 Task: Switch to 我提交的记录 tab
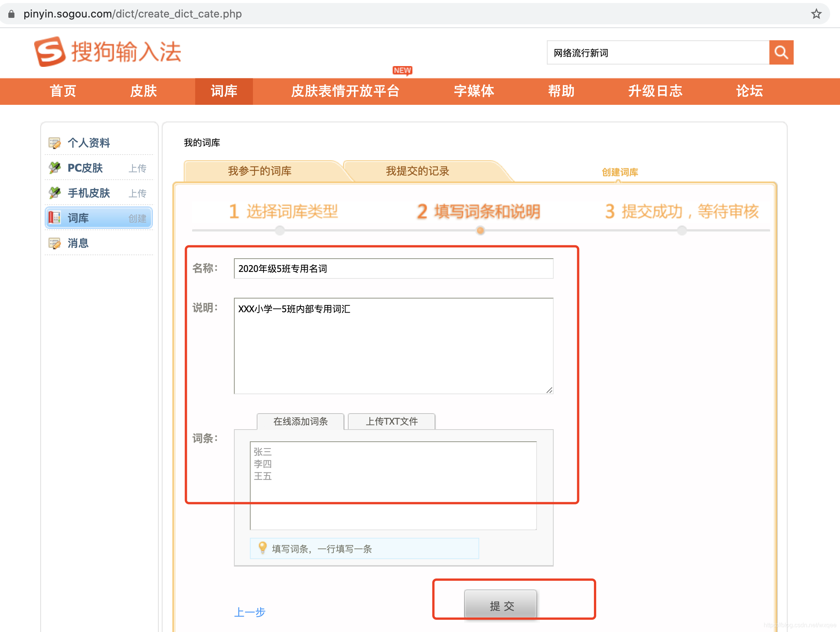[x=417, y=171]
